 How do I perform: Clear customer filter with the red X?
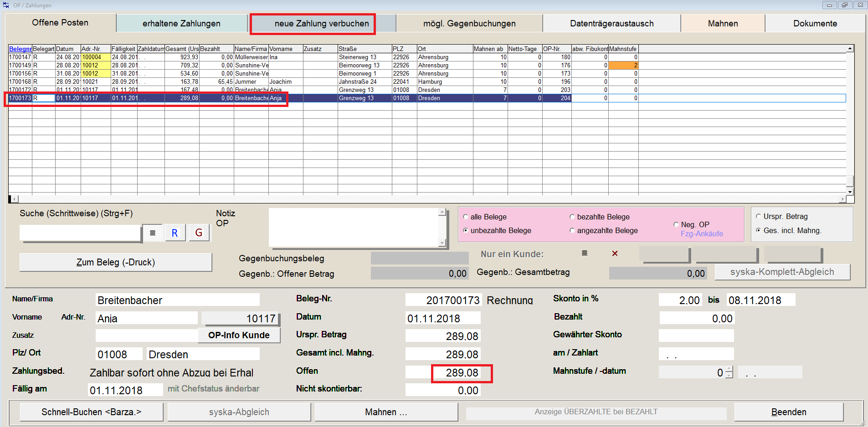point(615,253)
